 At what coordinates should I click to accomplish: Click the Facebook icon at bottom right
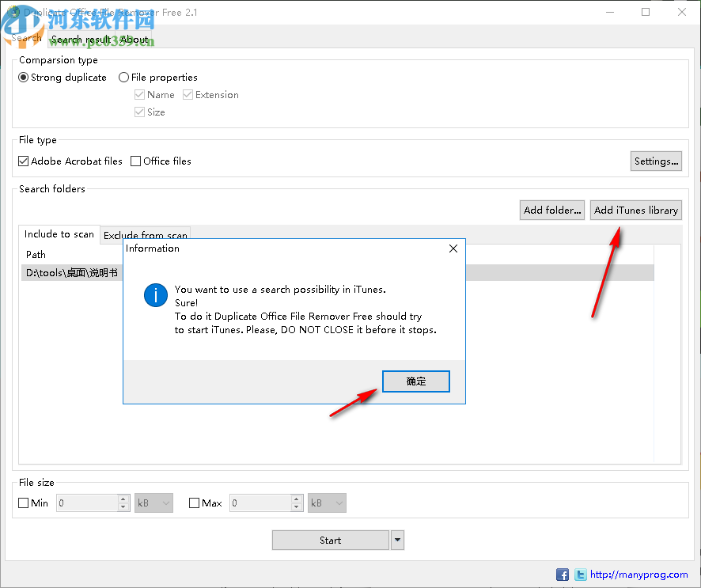pos(563,575)
